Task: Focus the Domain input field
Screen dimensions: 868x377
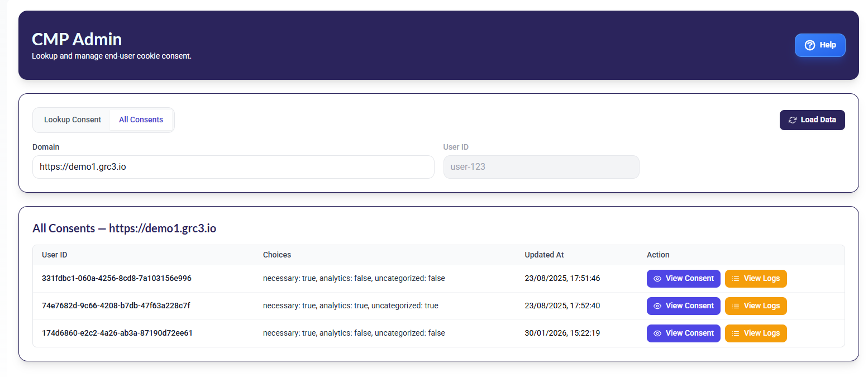Action: [233, 167]
